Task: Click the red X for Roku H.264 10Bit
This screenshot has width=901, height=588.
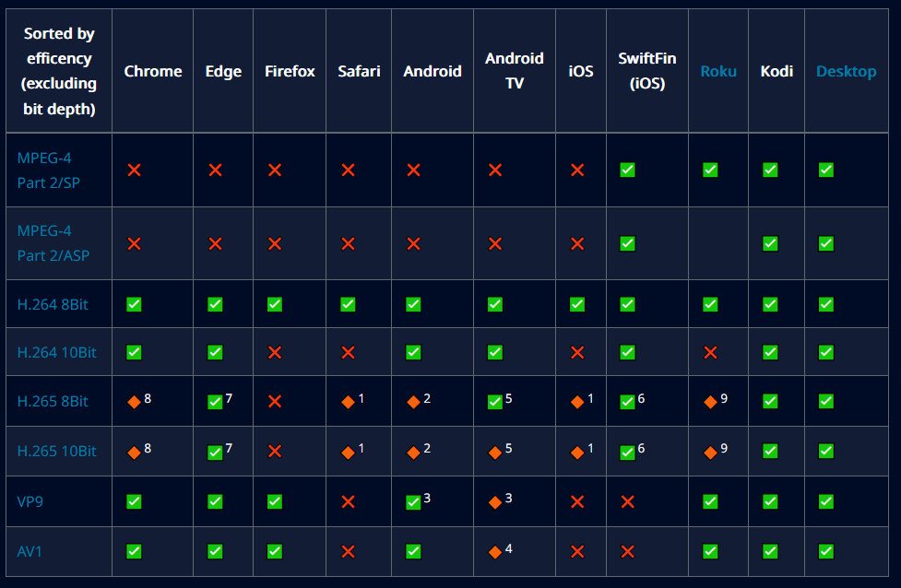Action: [x=710, y=352]
